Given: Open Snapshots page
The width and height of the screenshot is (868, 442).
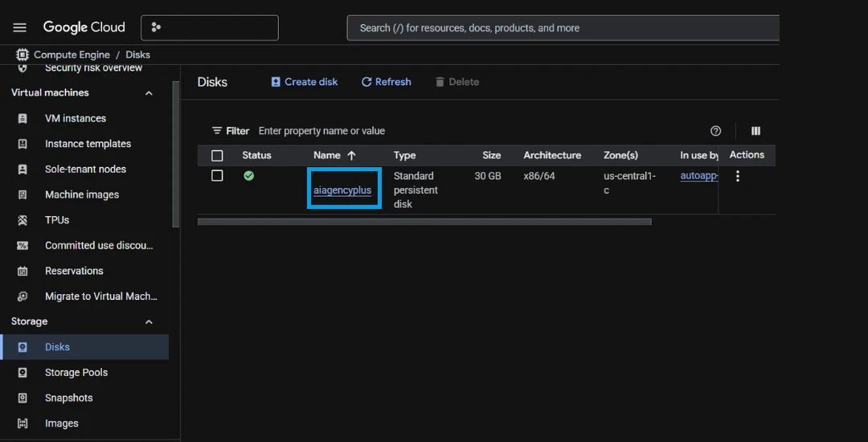Looking at the screenshot, I should [68, 399].
